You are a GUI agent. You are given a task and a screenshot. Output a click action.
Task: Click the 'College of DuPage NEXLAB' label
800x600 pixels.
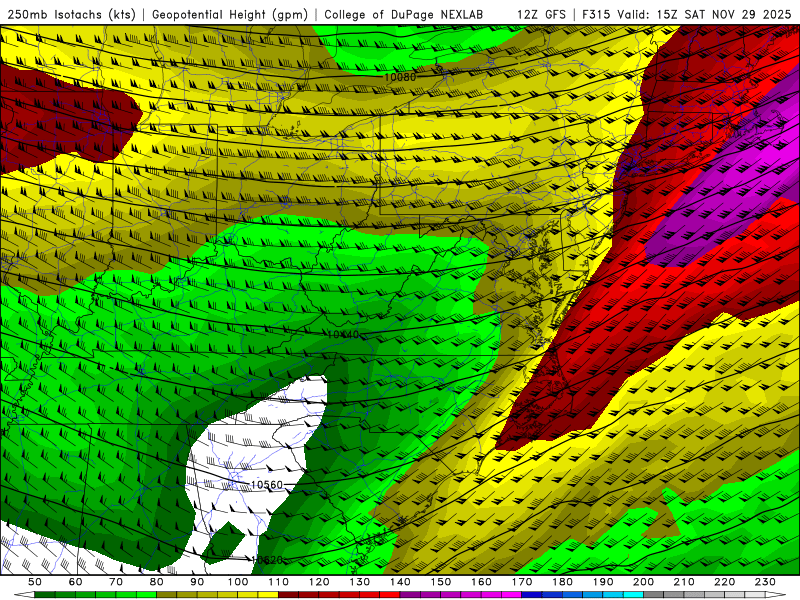(x=404, y=14)
